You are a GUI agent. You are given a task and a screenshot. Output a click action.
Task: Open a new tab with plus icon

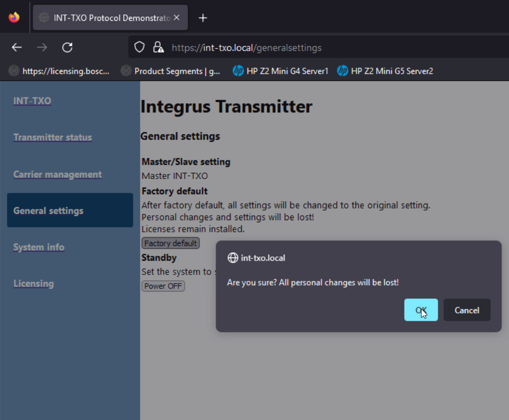point(203,18)
